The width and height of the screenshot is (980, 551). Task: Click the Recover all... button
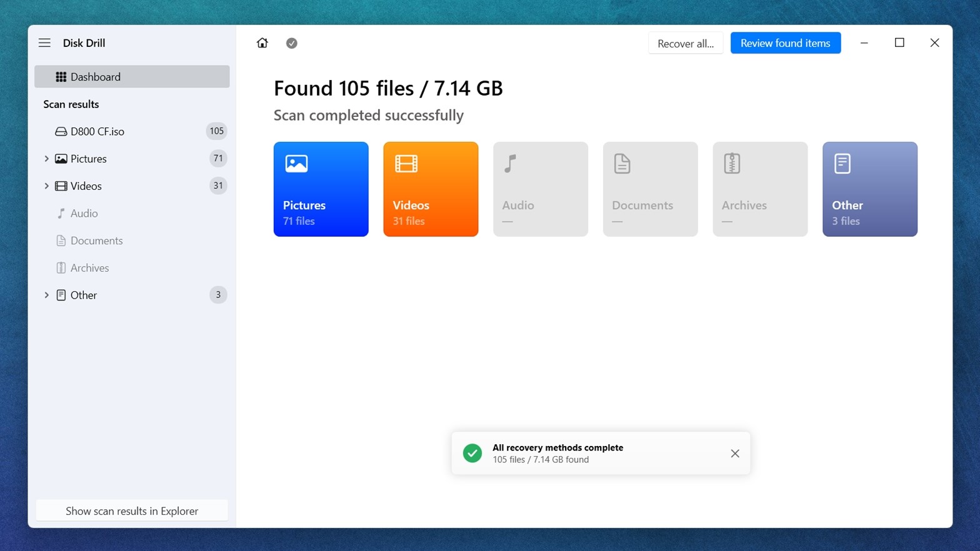coord(686,43)
